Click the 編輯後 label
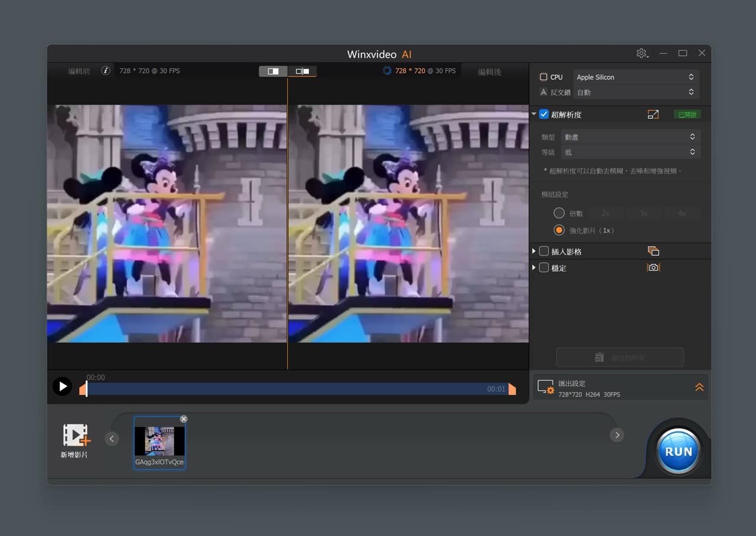The image size is (756, 536). (x=490, y=72)
